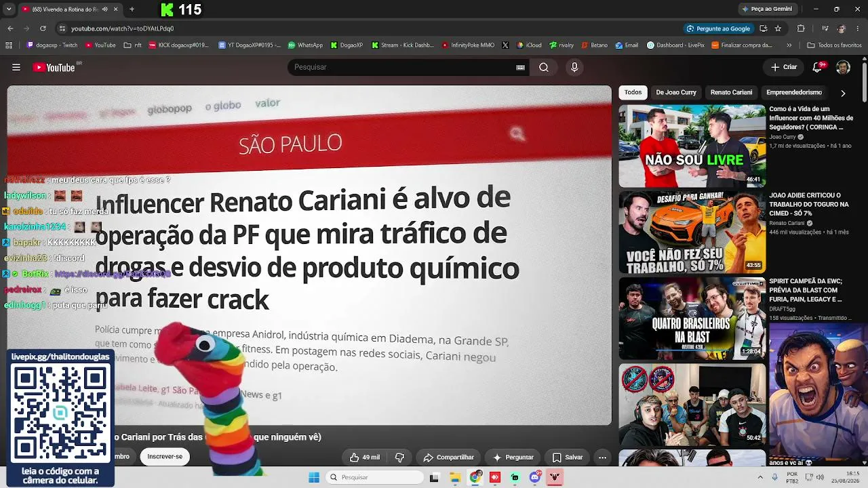Select the 'Todos' filter chip

point(633,92)
